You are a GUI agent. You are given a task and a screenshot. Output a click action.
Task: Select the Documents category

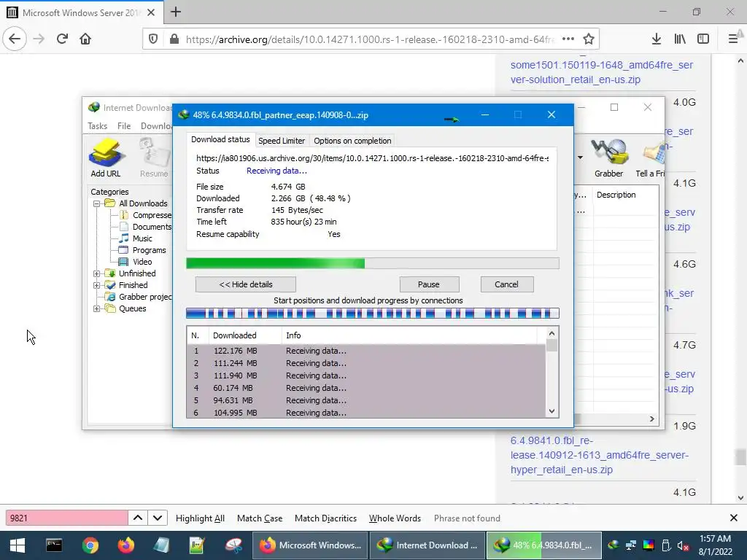point(152,227)
